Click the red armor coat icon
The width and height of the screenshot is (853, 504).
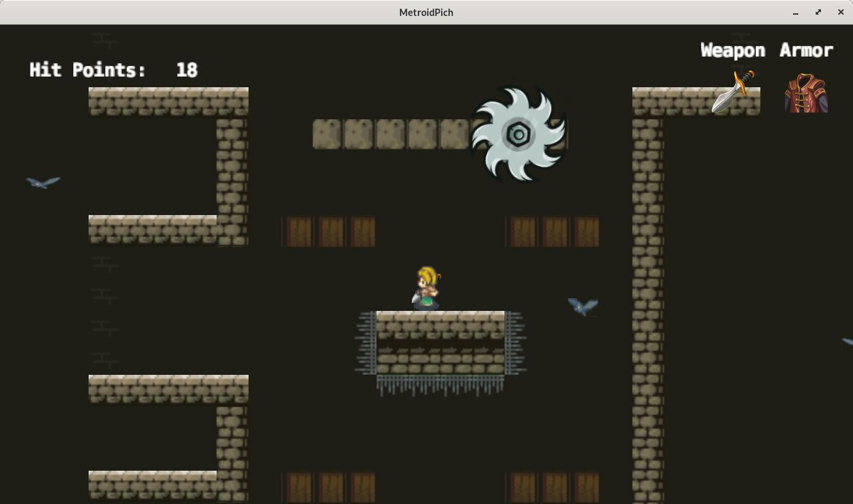[x=806, y=93]
